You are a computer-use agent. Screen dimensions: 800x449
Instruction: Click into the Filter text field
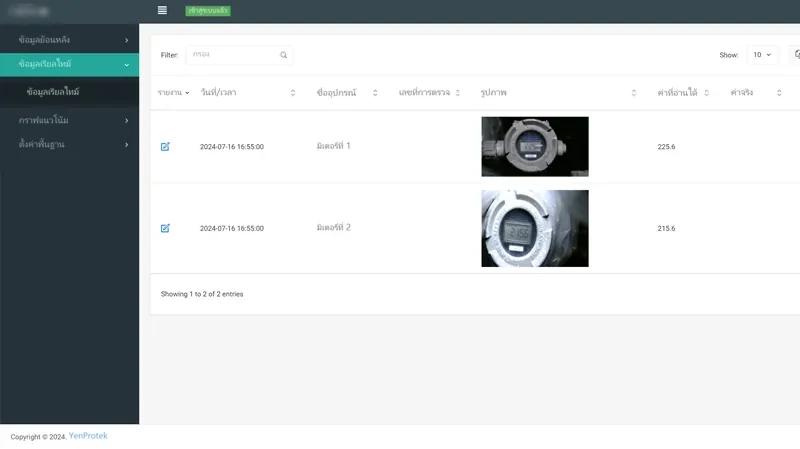click(x=234, y=55)
